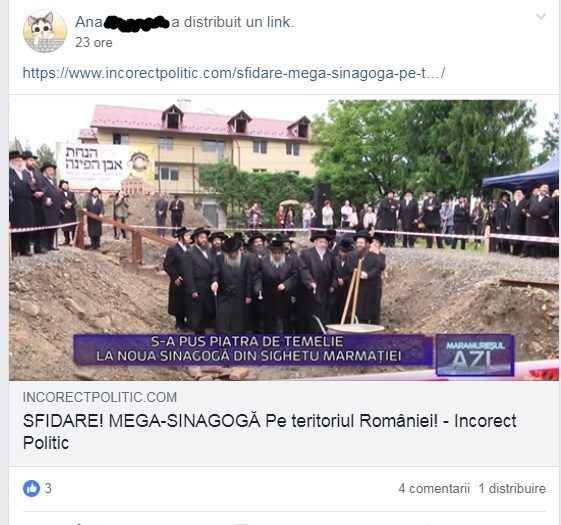Click the blue thumbs-up reaction icon
The height and width of the screenshot is (525, 561).
(31, 488)
